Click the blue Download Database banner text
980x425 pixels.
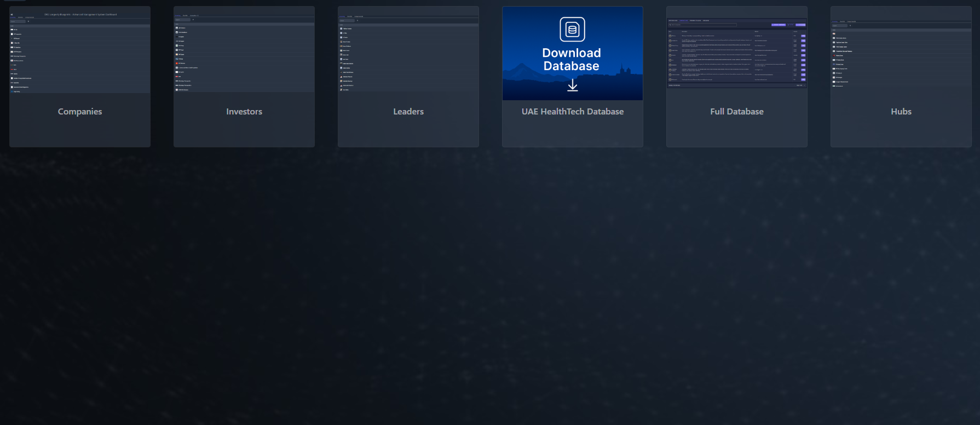click(572, 59)
